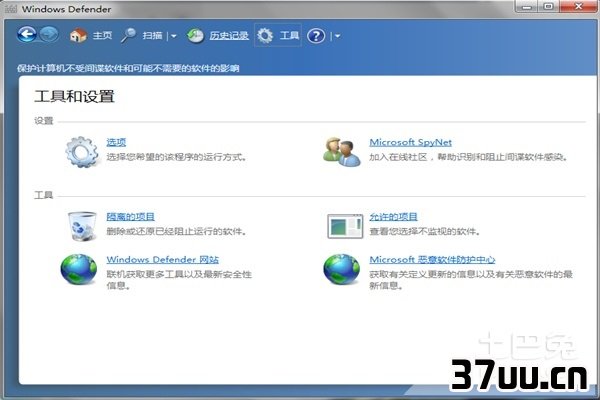The width and height of the screenshot is (600, 400).
Task: Open the 隔离的项目 link
Action: coord(130,217)
